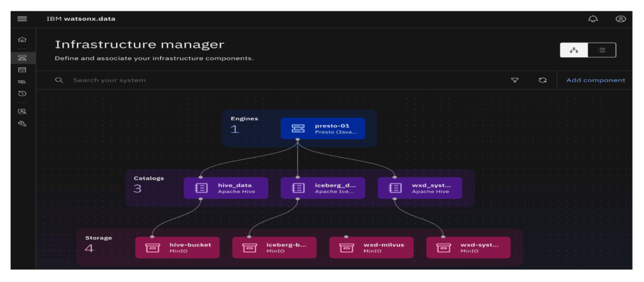Viewport: 644px width, 282px height.
Task: Select the hive-bucket storage node
Action: [177, 247]
